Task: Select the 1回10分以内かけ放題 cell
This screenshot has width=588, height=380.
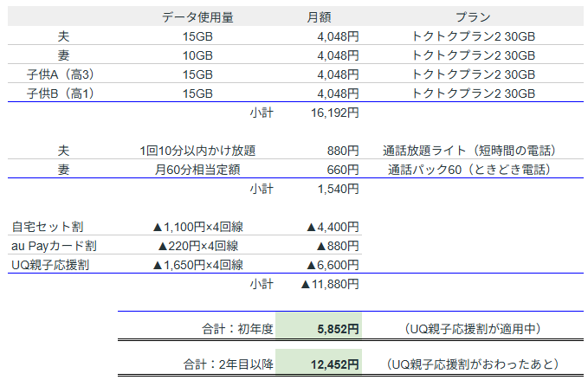Action: pos(197,151)
